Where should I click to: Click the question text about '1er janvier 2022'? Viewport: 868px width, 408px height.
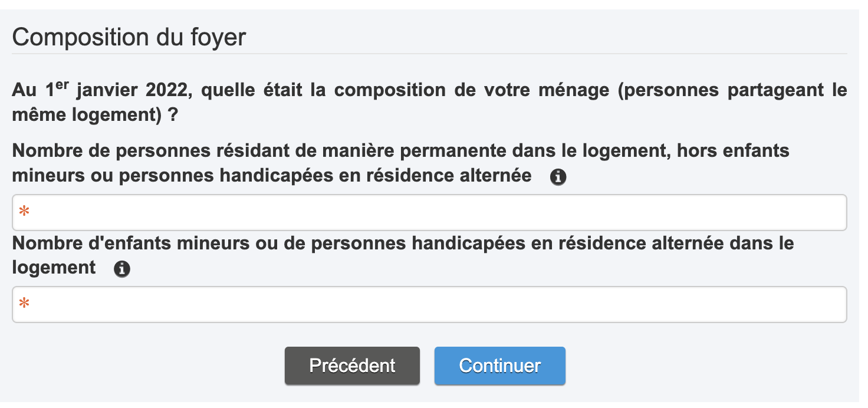click(429, 103)
